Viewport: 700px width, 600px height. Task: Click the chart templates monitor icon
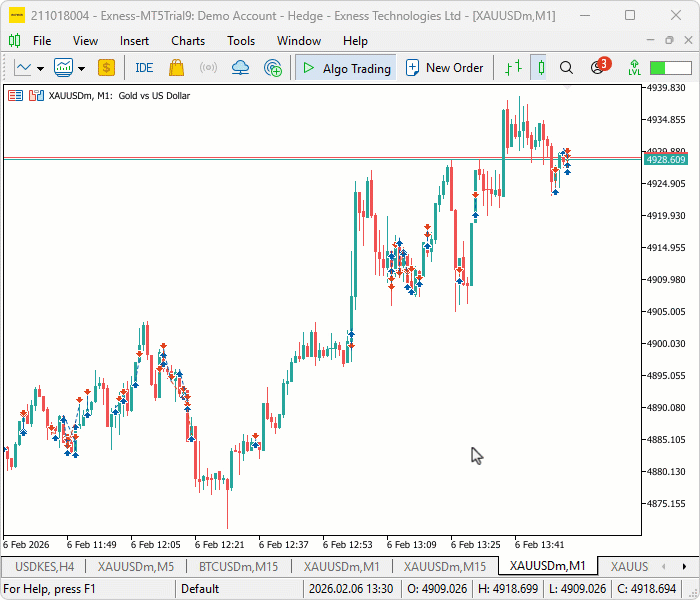tap(63, 68)
